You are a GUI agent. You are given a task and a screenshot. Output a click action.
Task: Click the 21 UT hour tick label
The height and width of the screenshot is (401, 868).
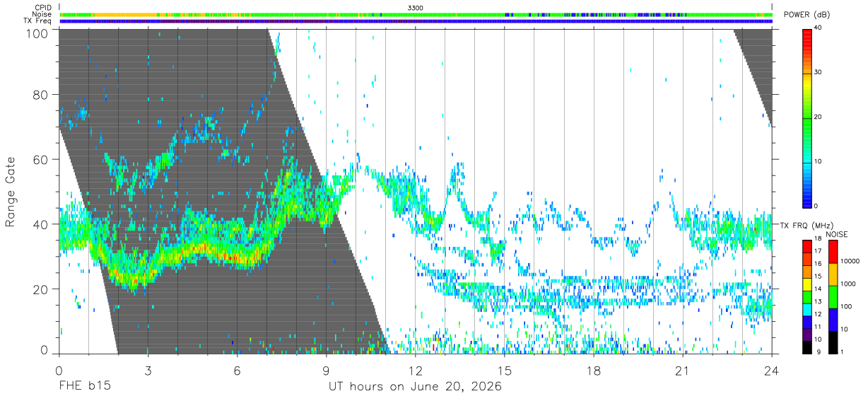[x=683, y=370]
